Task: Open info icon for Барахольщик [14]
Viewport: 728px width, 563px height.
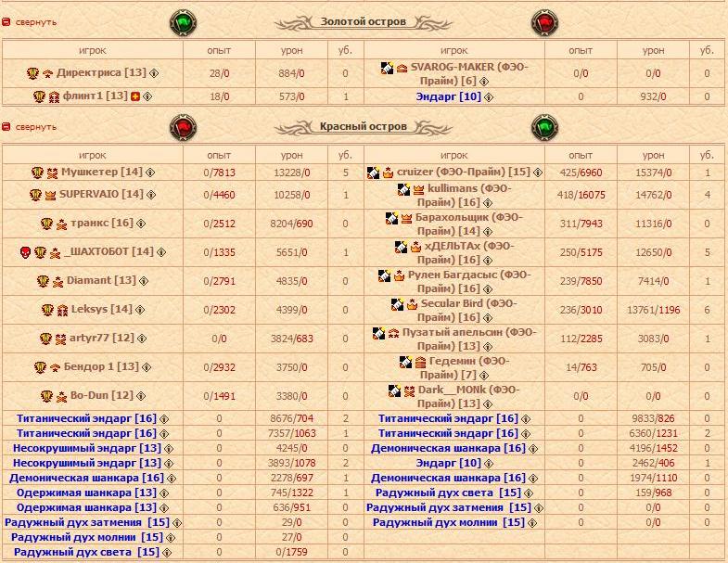Action: point(488,232)
